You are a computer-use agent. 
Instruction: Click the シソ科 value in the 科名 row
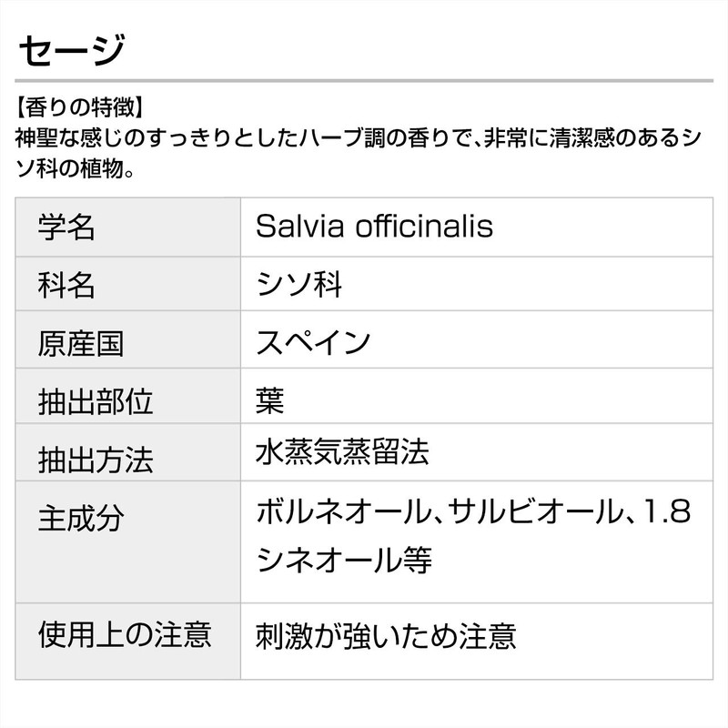pyautogui.click(x=299, y=285)
